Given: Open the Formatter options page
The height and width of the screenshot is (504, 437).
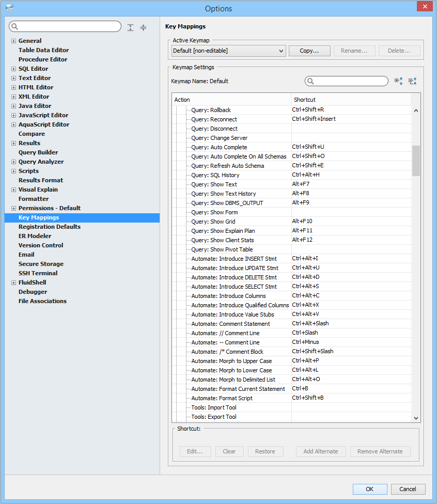Looking at the screenshot, I should (x=34, y=199).
